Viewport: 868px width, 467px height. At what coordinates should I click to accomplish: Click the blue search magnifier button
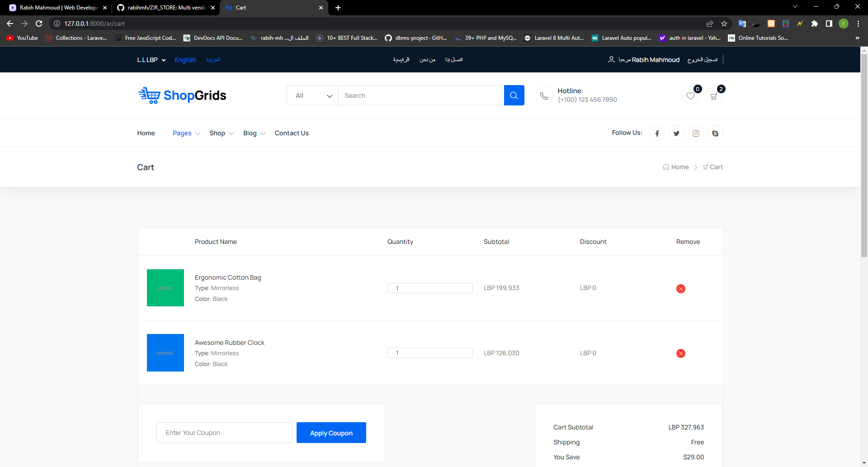coord(514,95)
